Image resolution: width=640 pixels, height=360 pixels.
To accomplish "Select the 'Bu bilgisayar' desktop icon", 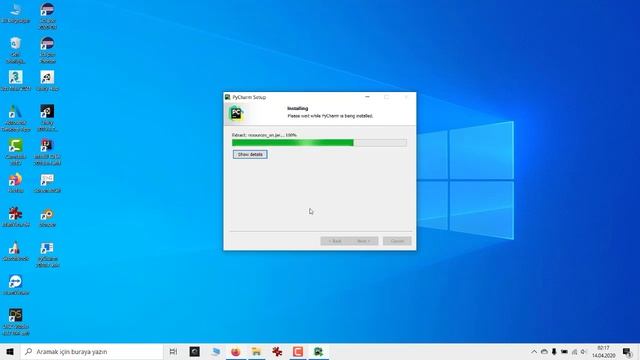I will [16, 13].
